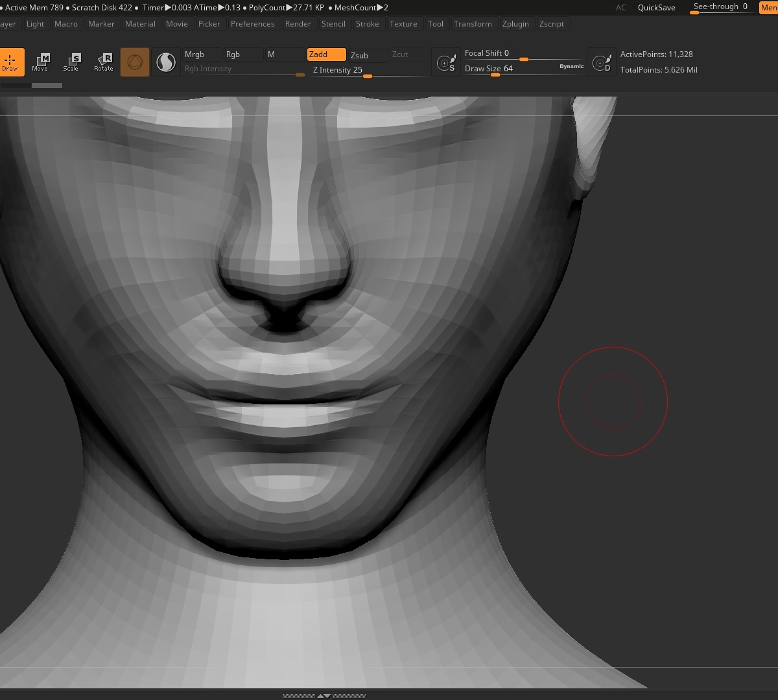Click the TotalPoints: 5.626 Mil readout
The height and width of the screenshot is (700, 778).
[x=659, y=70]
